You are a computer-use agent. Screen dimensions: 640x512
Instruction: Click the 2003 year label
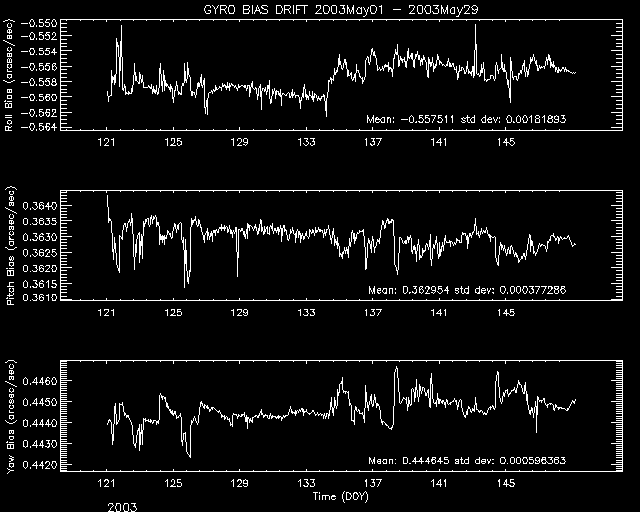point(122,507)
